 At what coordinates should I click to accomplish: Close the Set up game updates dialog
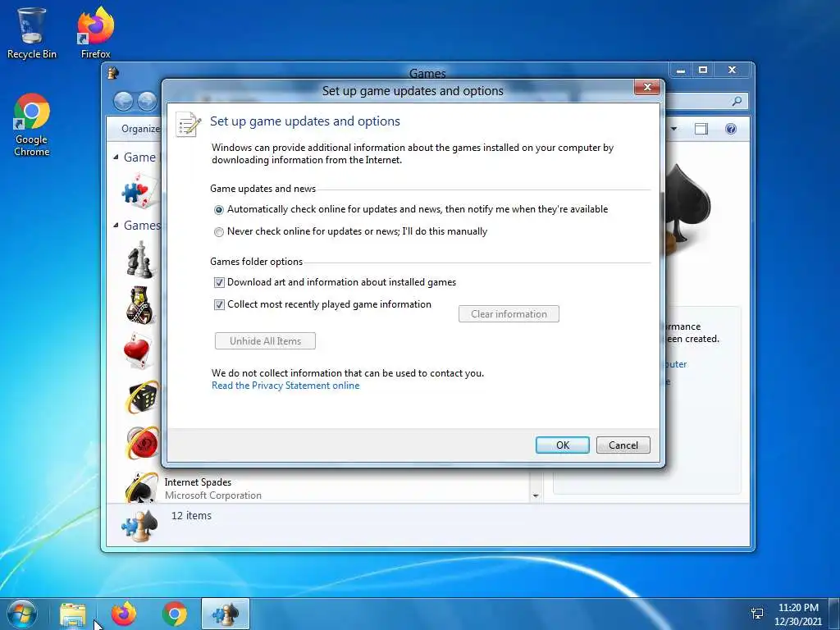(646, 87)
